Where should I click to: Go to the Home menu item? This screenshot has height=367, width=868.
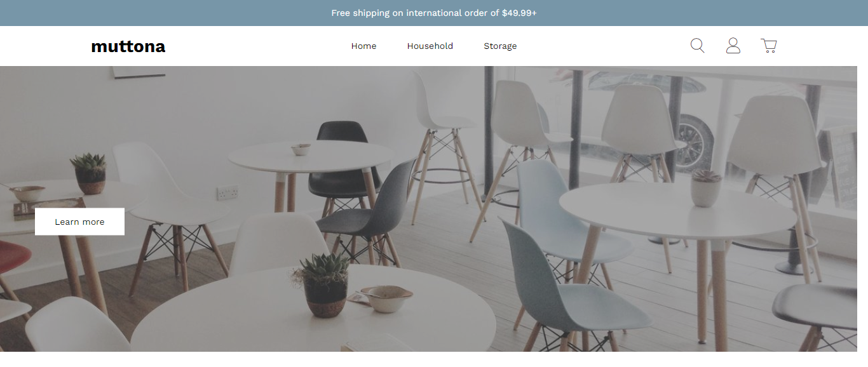[x=363, y=46]
